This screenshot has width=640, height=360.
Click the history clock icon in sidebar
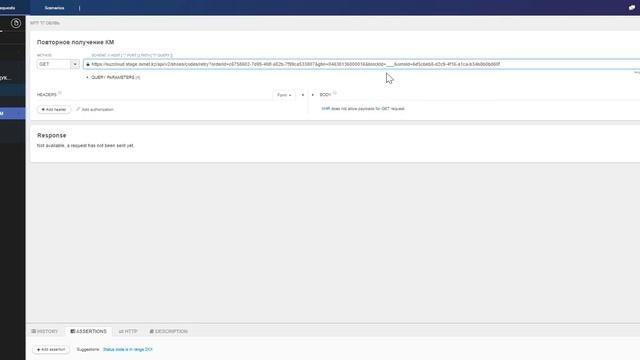point(16,23)
